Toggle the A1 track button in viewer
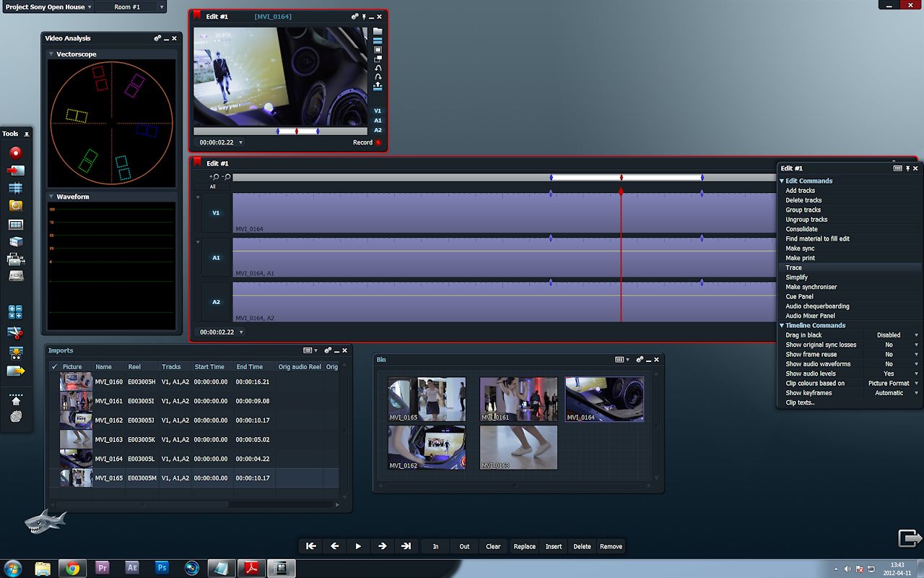The height and width of the screenshot is (578, 924). pyautogui.click(x=378, y=121)
